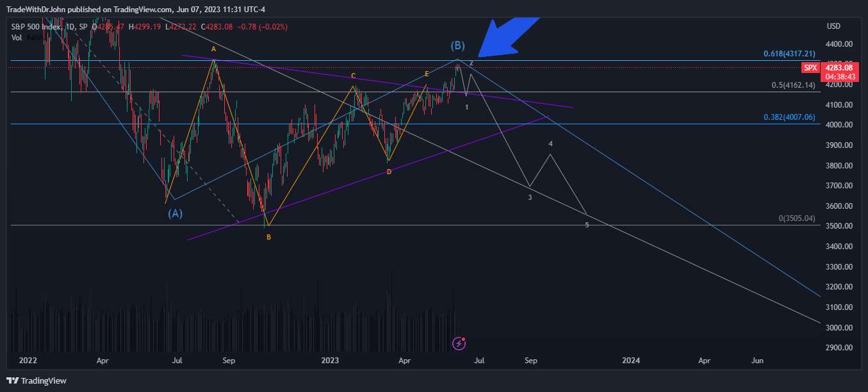
Task: Click the 3500.00 price axis label
Action: tap(839, 226)
